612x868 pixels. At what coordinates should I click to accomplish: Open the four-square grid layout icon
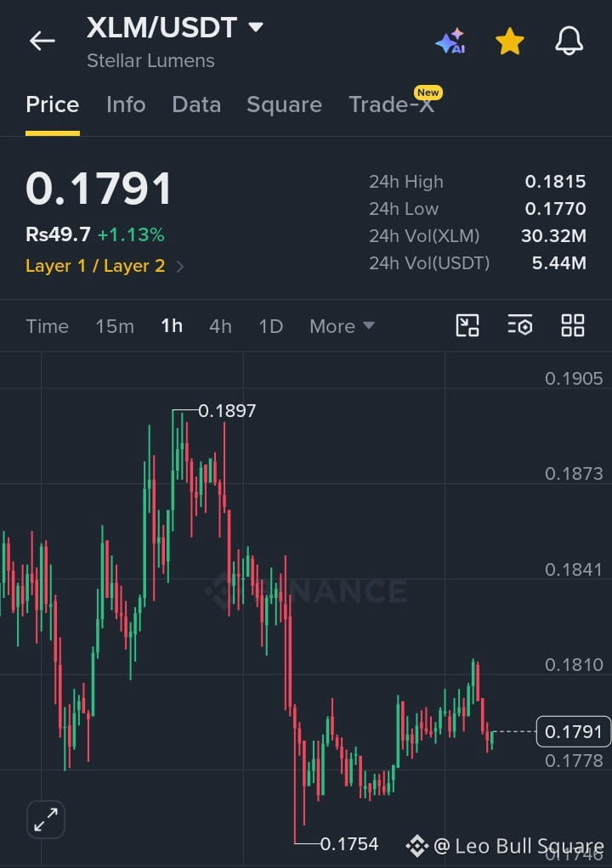(x=573, y=325)
